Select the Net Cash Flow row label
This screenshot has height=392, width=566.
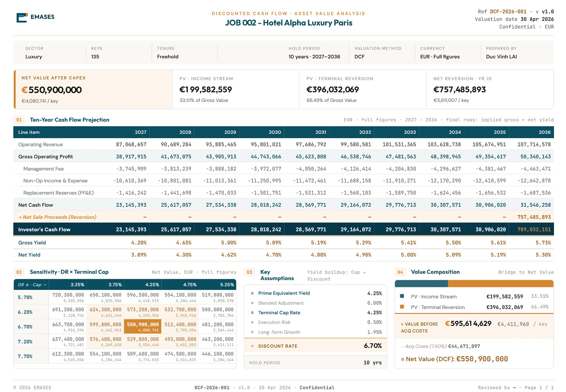(x=35, y=205)
